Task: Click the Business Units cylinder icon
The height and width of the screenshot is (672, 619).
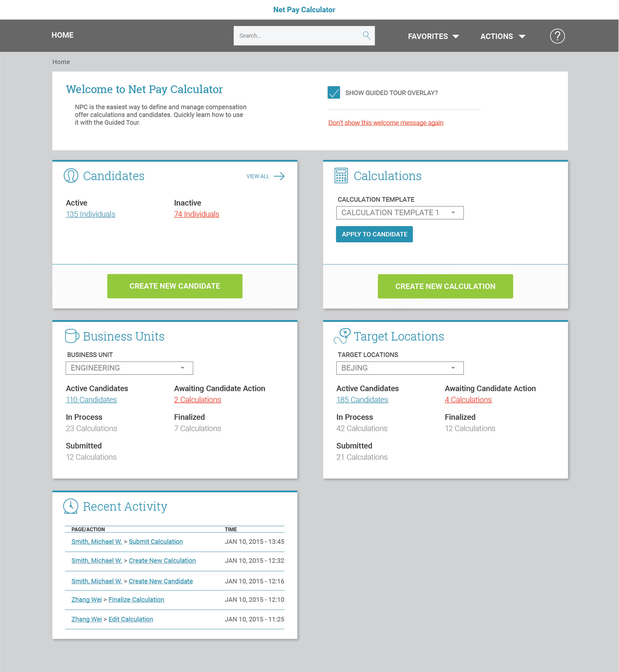Action: [72, 336]
